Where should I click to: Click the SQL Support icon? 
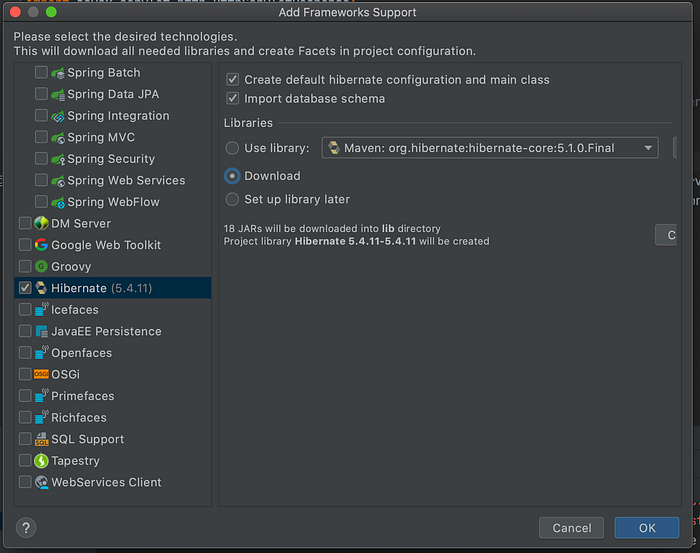(x=41, y=439)
